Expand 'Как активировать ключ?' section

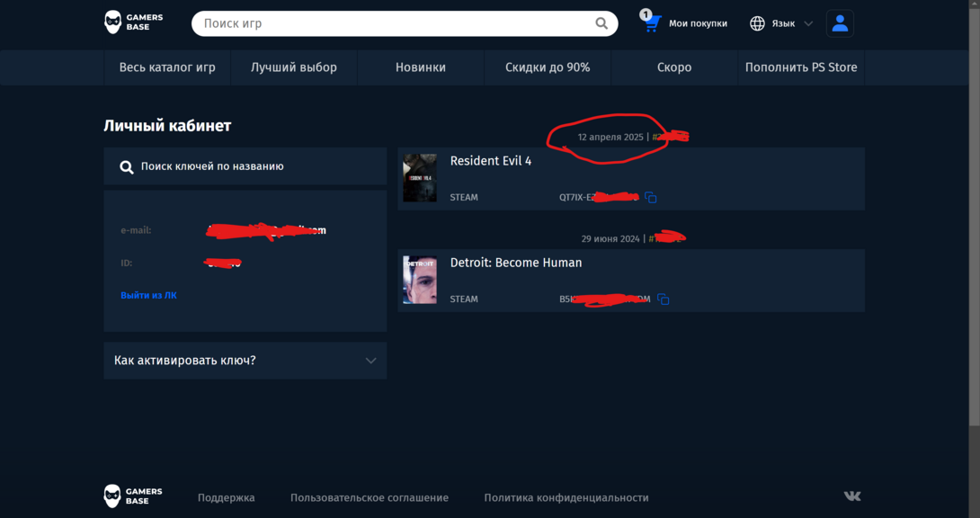[x=245, y=361]
